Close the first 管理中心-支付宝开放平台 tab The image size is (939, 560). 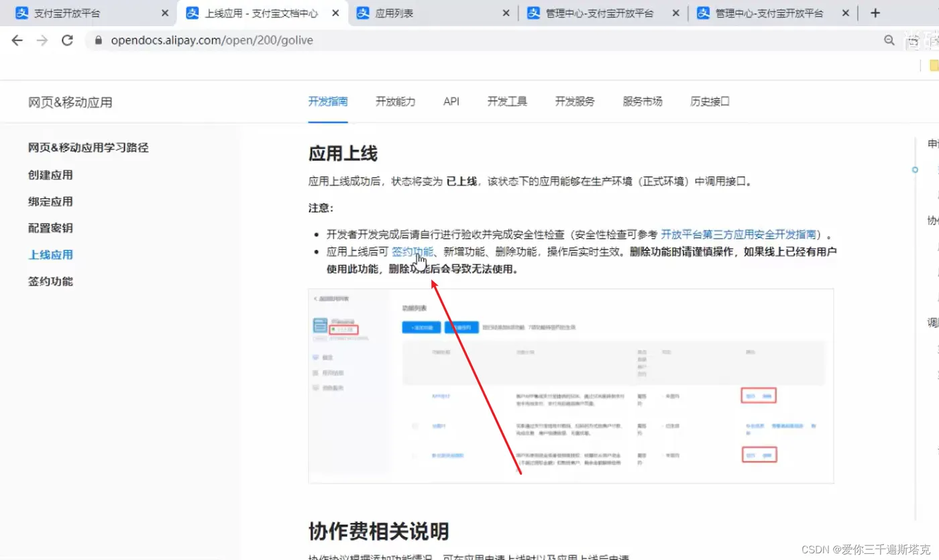(675, 13)
